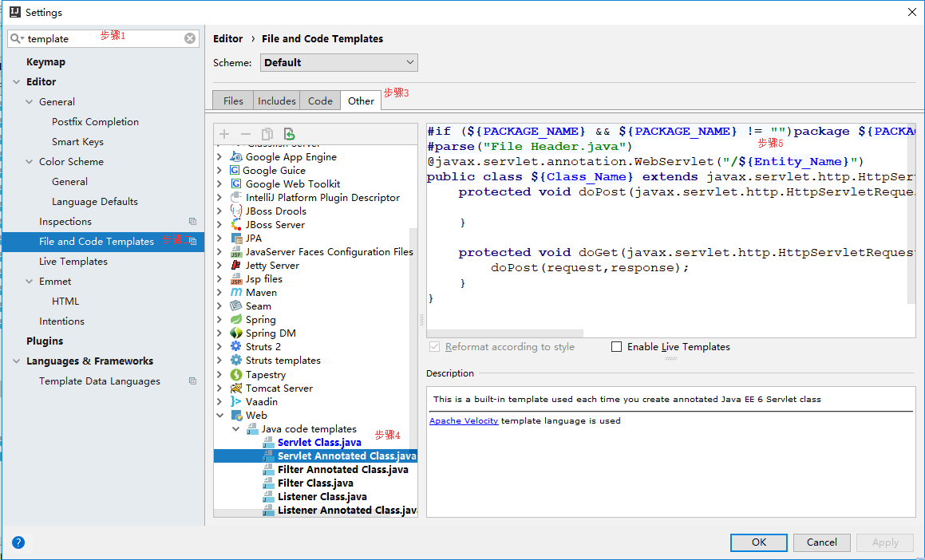Screen dimensions: 925x560
Task: Click the Spring leaf icon
Action: tap(236, 320)
